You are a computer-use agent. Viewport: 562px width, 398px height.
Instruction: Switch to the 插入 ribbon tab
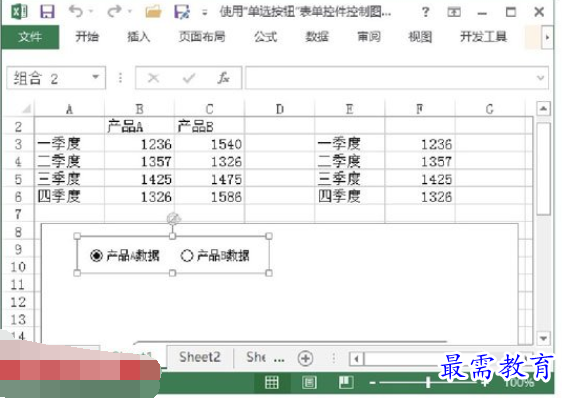pos(138,37)
